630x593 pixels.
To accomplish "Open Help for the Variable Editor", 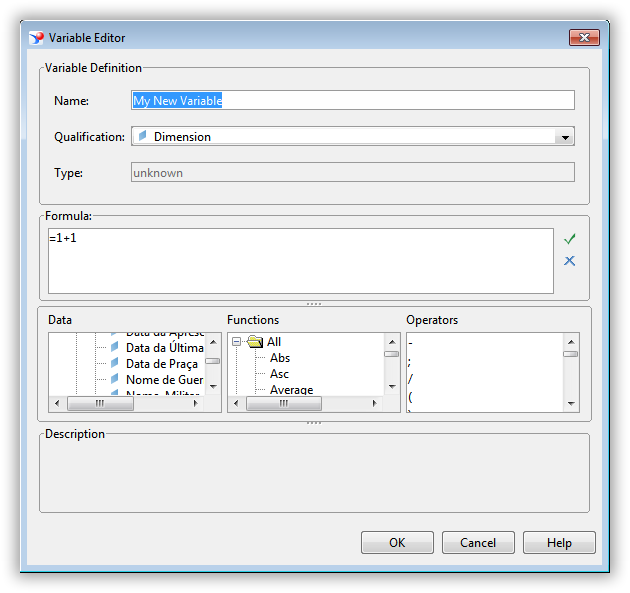I will (x=559, y=543).
